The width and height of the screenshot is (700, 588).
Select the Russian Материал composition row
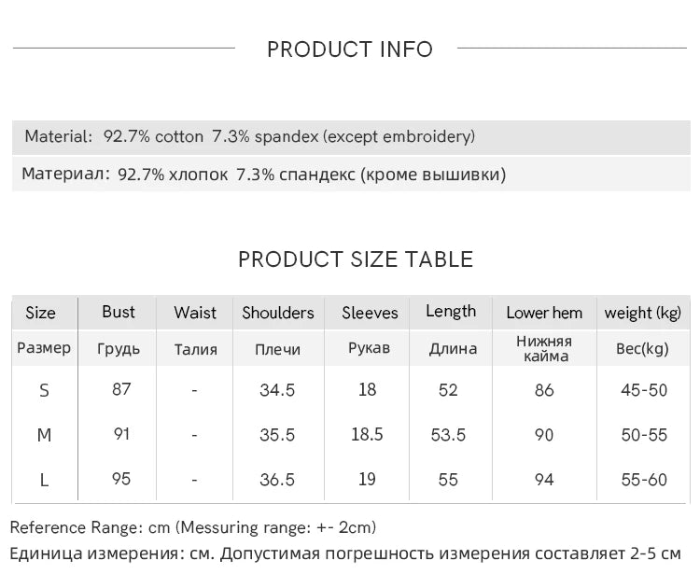[x=351, y=175]
